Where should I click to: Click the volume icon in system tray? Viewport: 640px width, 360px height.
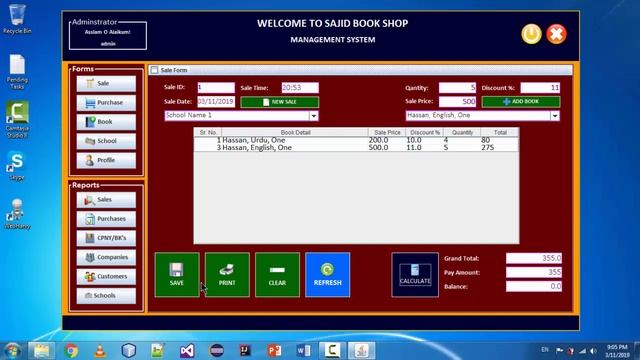coord(593,351)
